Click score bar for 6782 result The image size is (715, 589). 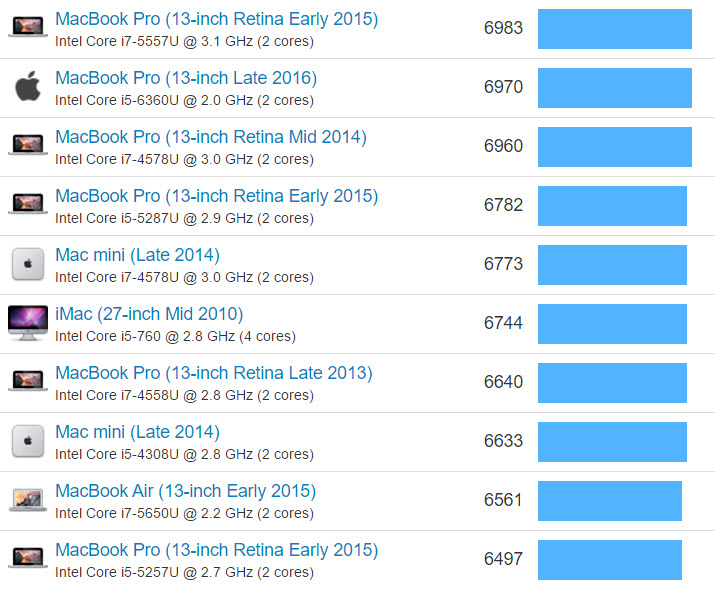point(612,206)
